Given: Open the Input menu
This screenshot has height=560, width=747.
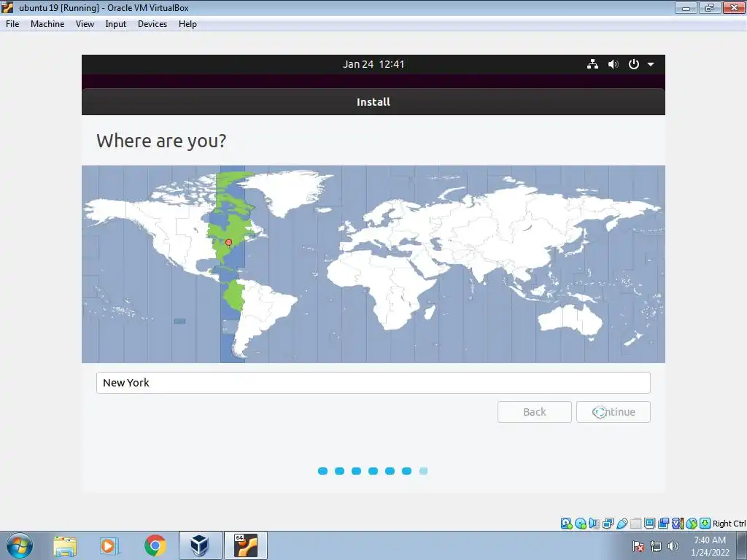Looking at the screenshot, I should (116, 24).
